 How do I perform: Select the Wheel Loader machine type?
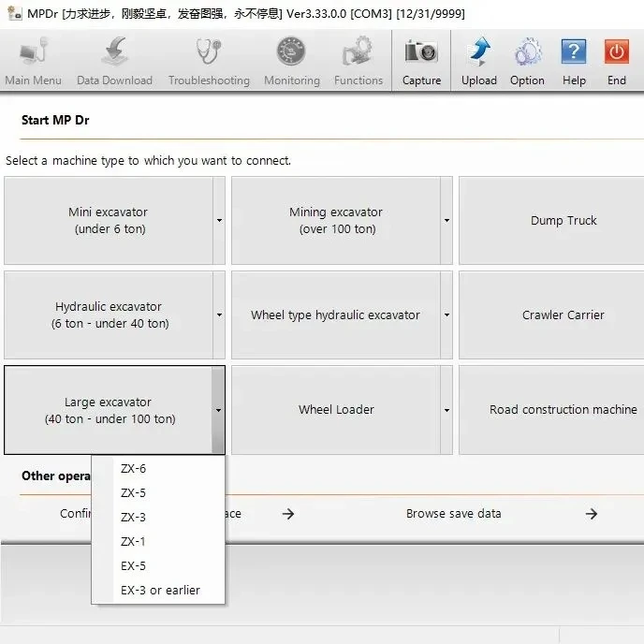point(336,410)
